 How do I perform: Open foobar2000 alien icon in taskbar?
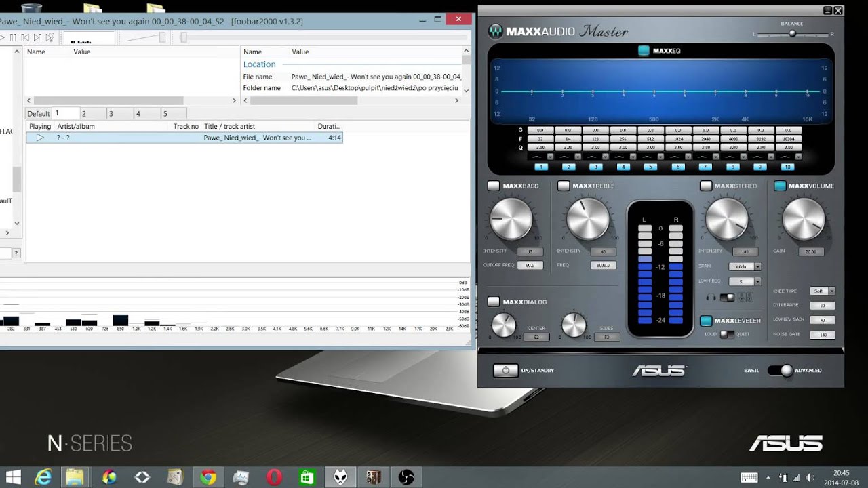point(340,477)
